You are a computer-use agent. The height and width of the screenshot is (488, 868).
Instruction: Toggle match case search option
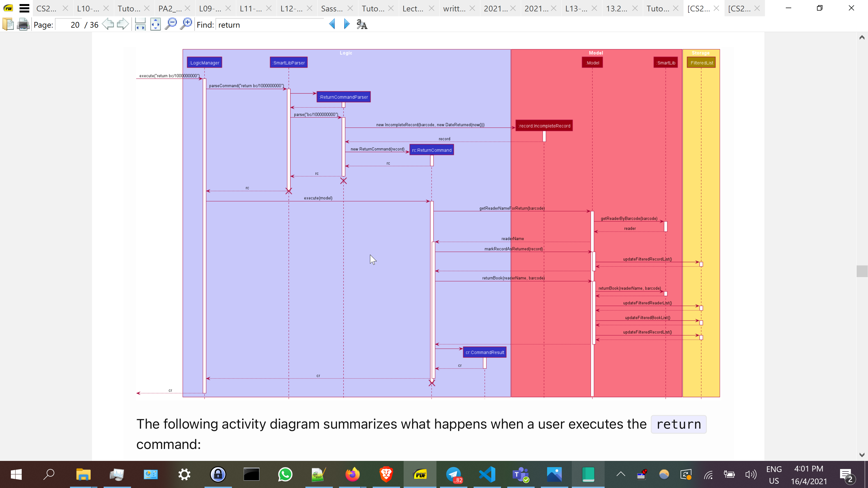coord(362,24)
